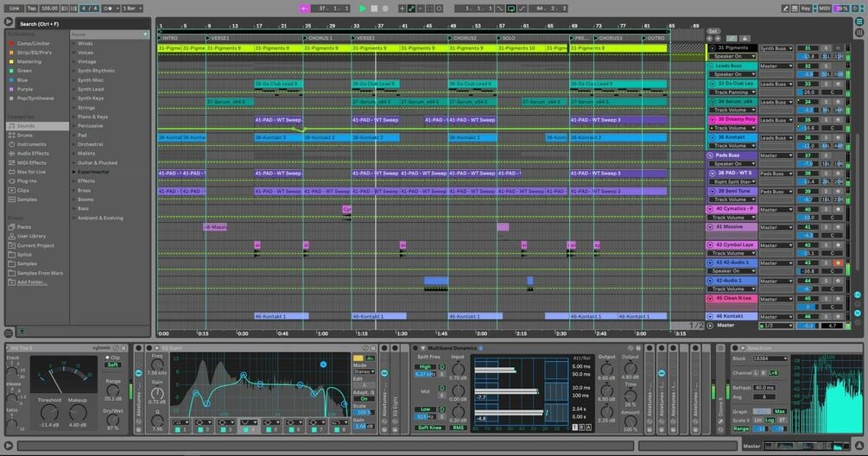Click the Multiband Dynamics info icon
This screenshot has width=868, height=456.
480,348
